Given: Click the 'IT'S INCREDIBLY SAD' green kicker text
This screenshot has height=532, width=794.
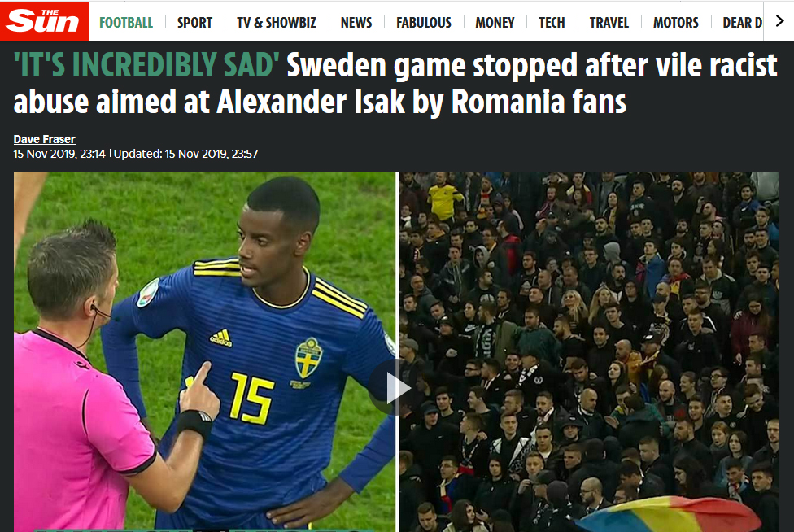Looking at the screenshot, I should [x=146, y=65].
